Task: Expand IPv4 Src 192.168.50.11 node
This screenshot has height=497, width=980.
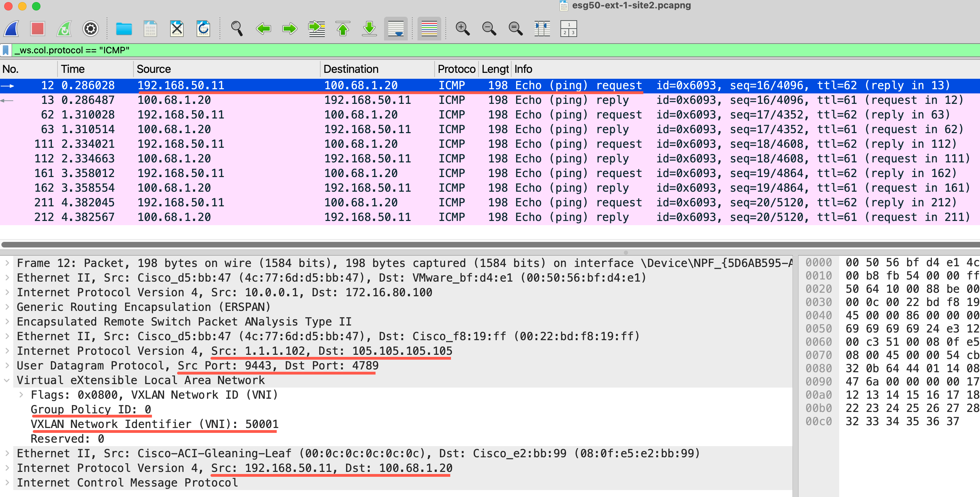Action: click(7, 468)
